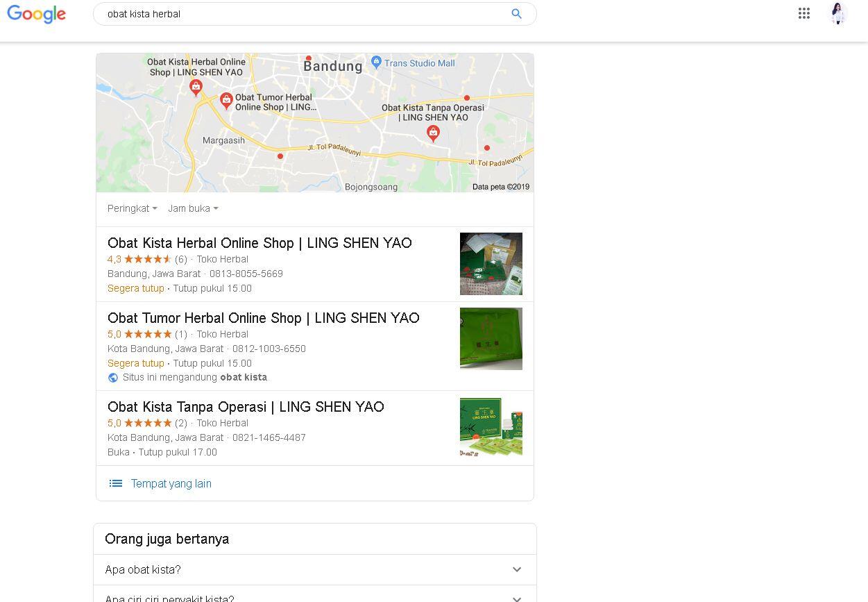Open product thumbnail of Obat Kista Tanpa Operasi listing
The width and height of the screenshot is (868, 602).
pyautogui.click(x=491, y=427)
